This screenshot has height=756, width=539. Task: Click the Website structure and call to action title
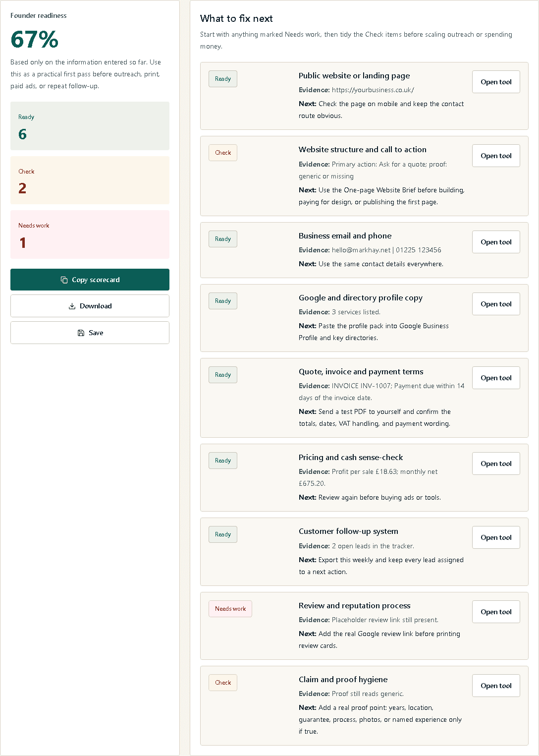click(x=363, y=150)
